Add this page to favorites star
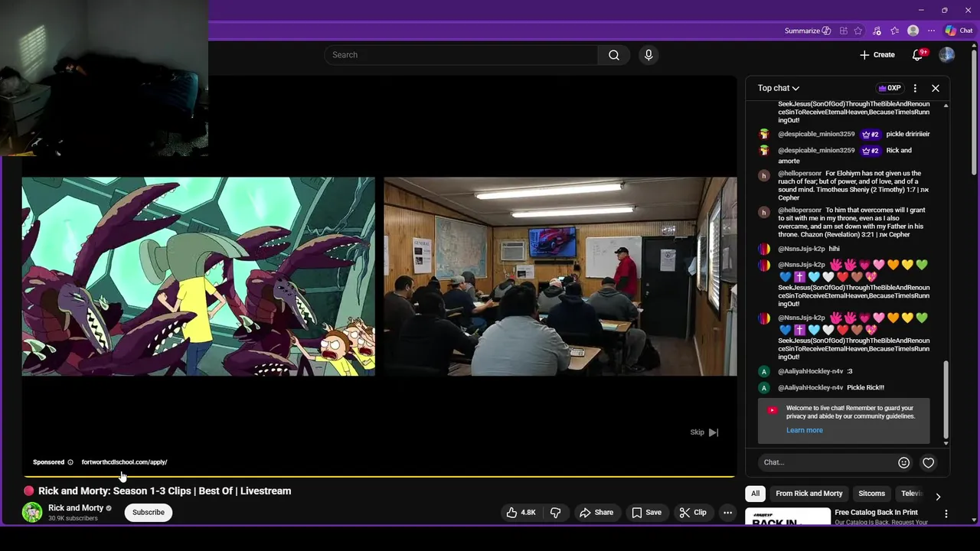The width and height of the screenshot is (980, 551). pos(858,31)
